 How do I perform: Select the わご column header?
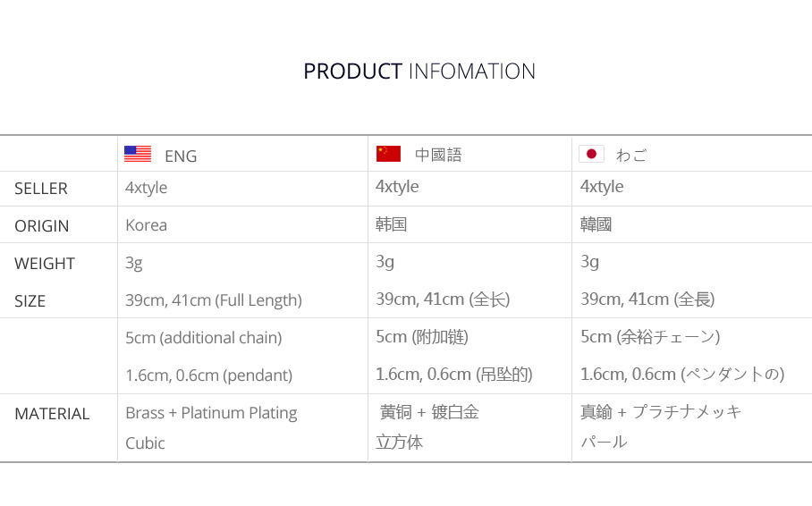point(631,155)
